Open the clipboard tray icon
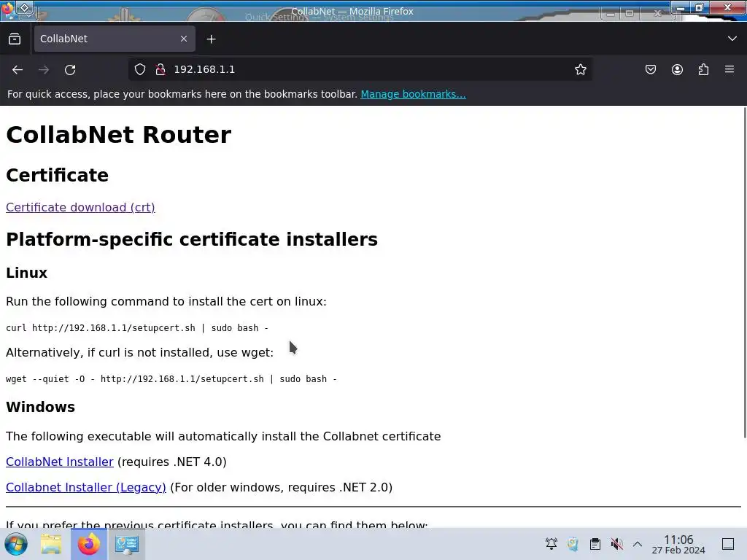The image size is (747, 560). click(595, 544)
